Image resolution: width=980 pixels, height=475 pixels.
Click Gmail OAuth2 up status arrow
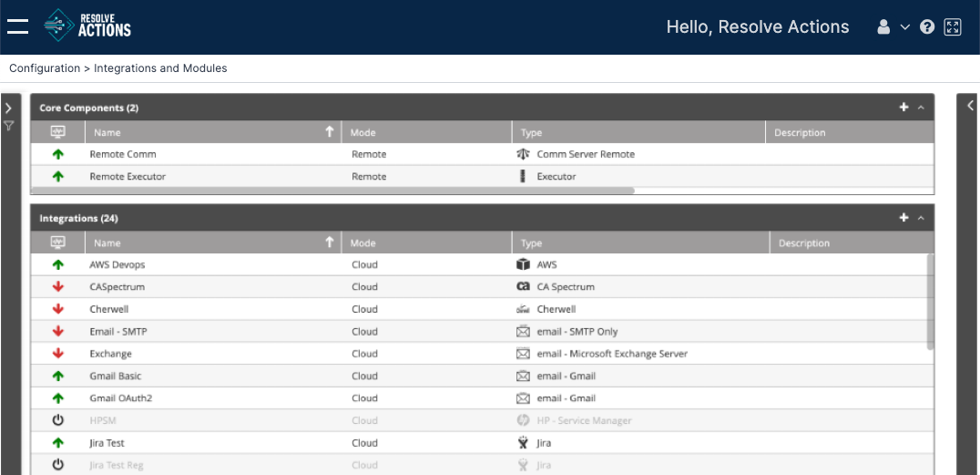coord(58,398)
